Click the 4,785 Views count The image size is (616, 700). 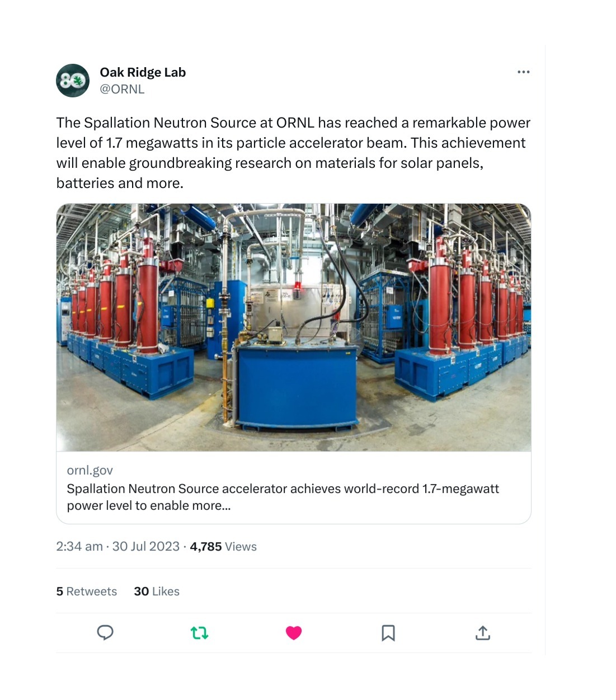coord(223,547)
